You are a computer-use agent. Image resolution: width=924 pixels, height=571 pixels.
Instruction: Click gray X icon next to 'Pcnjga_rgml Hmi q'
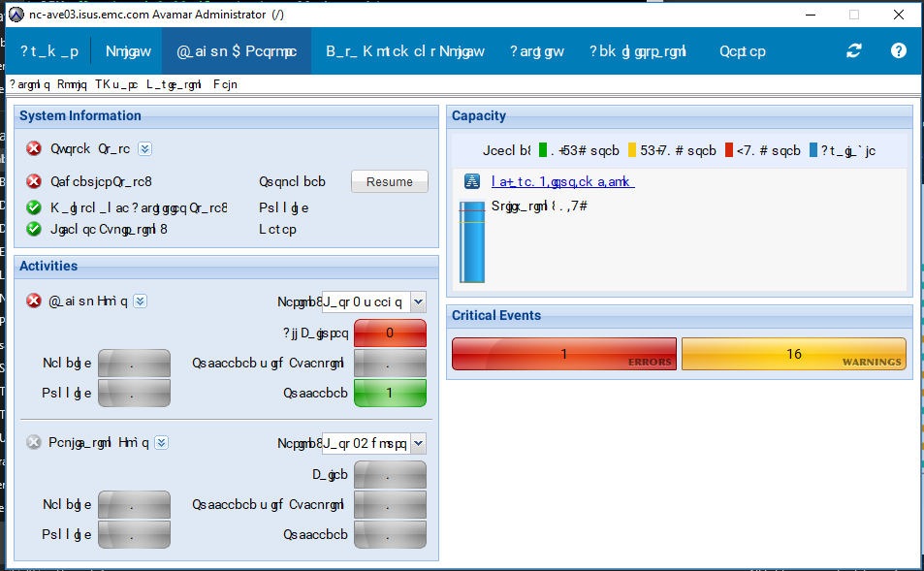34,442
